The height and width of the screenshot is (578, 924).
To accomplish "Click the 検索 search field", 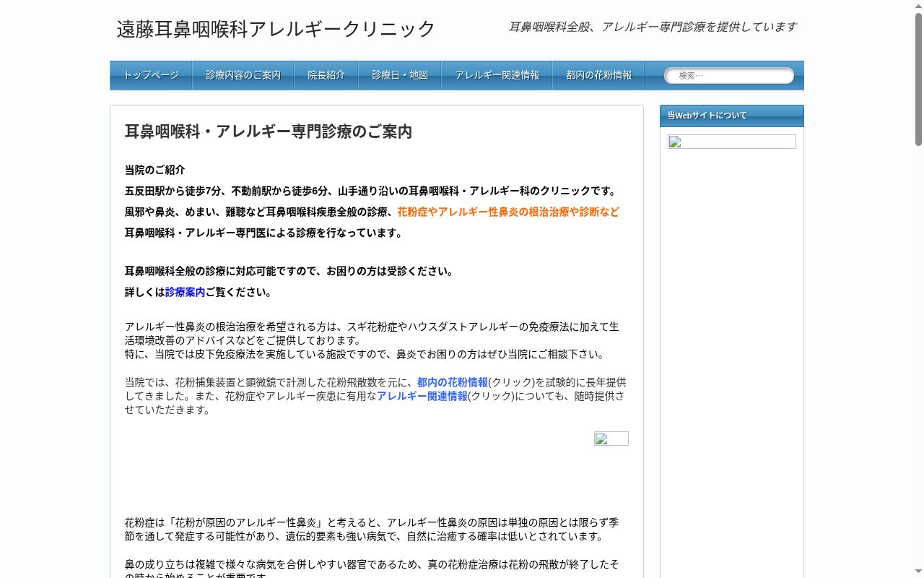I will 729,75.
